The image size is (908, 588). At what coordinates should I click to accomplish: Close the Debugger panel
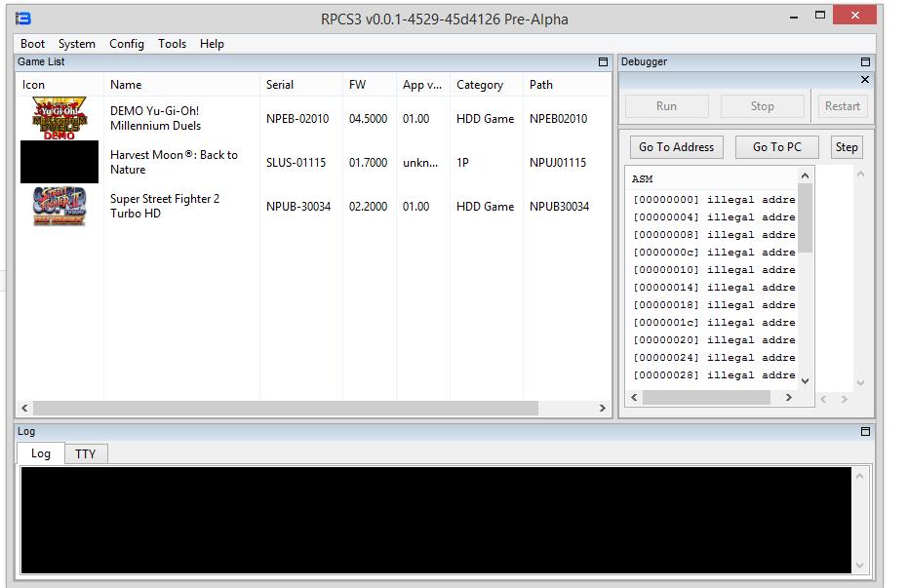[x=865, y=79]
